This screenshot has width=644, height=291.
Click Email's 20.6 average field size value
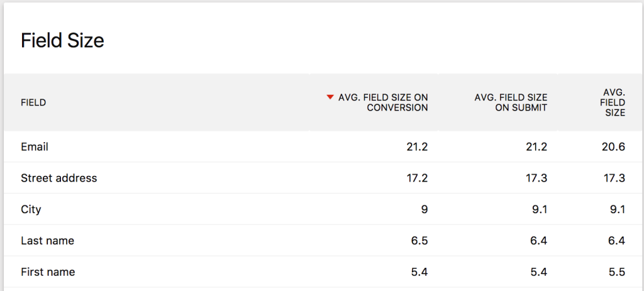[613, 147]
